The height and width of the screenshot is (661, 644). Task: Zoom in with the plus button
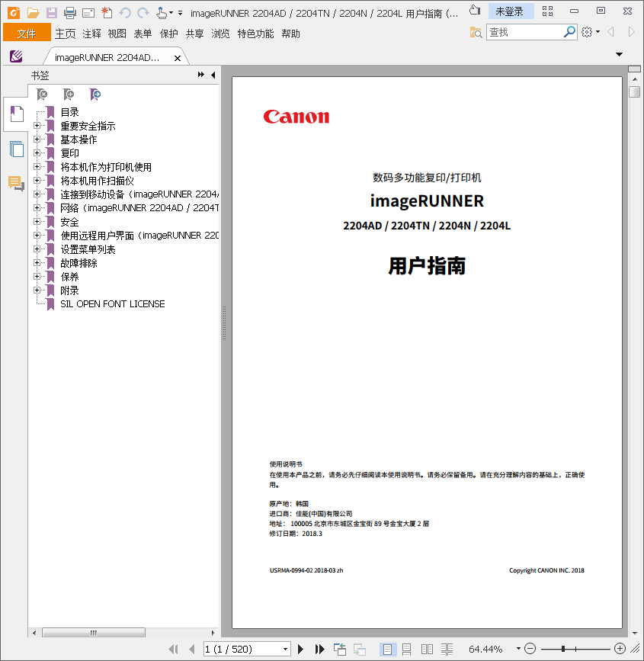coord(620,648)
